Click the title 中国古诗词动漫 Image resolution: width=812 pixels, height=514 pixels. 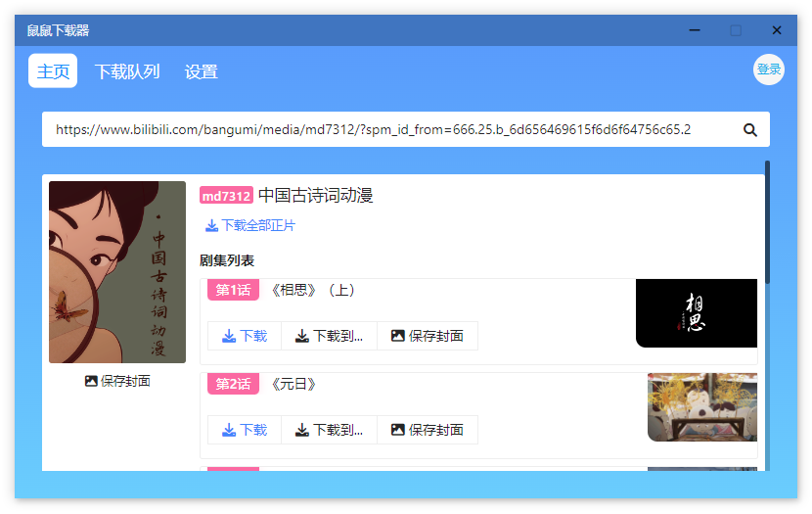[315, 196]
